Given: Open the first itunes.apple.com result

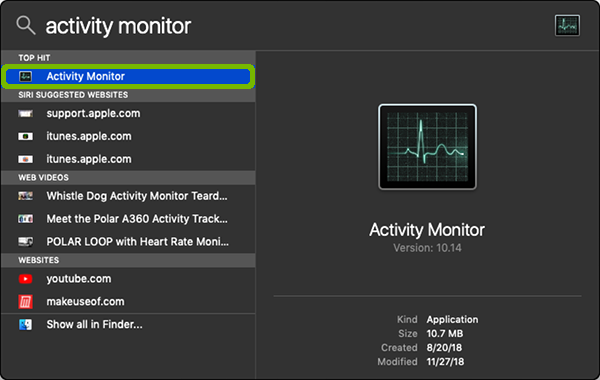Looking at the screenshot, I should [128, 136].
